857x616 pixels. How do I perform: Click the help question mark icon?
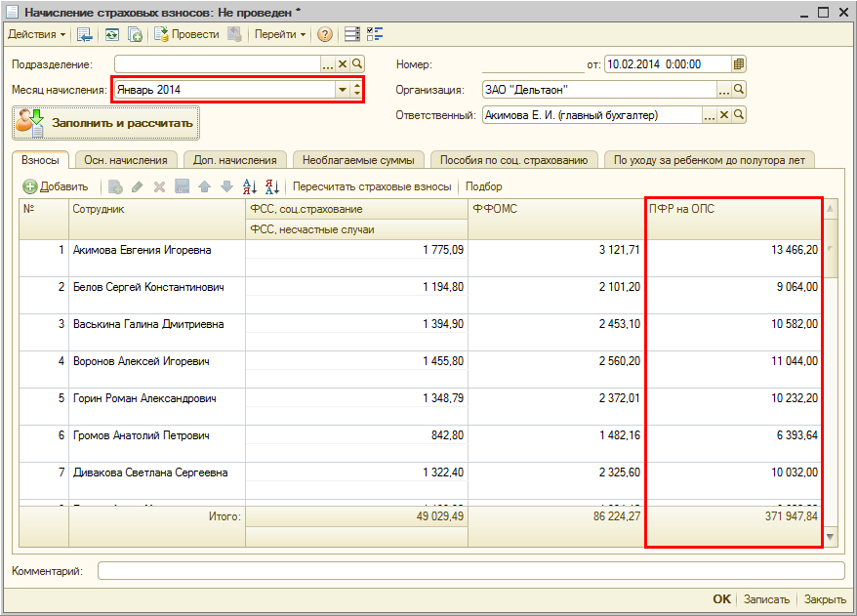[325, 34]
